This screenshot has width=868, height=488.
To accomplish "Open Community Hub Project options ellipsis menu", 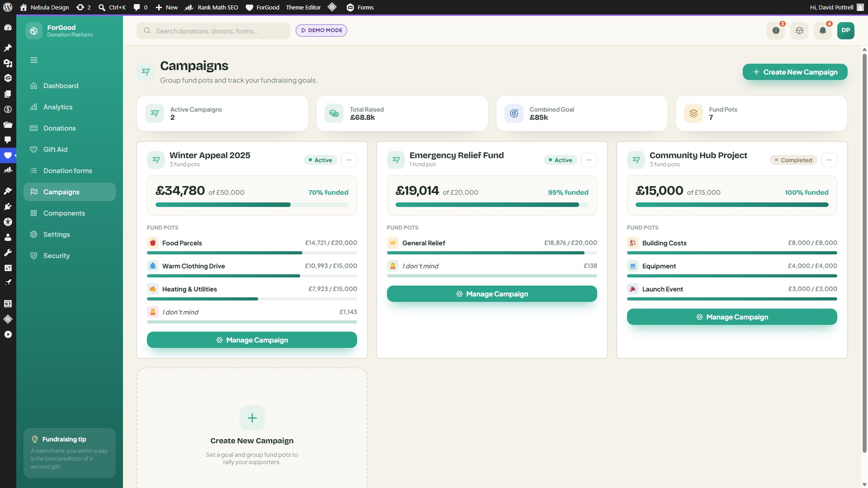I will point(829,160).
